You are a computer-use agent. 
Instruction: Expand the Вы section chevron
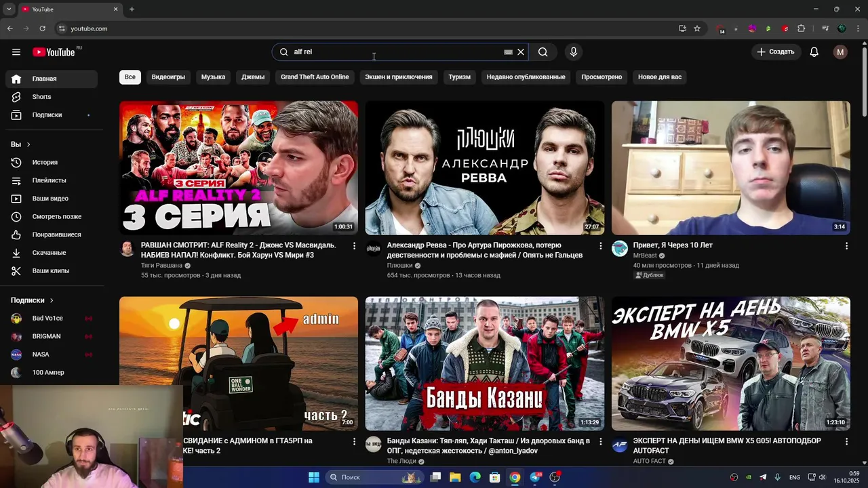pos(28,144)
